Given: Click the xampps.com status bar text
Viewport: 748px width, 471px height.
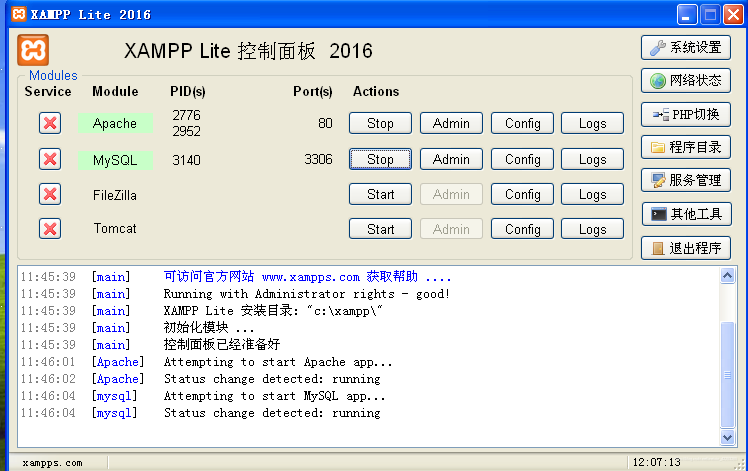Looking at the screenshot, I should [x=52, y=463].
